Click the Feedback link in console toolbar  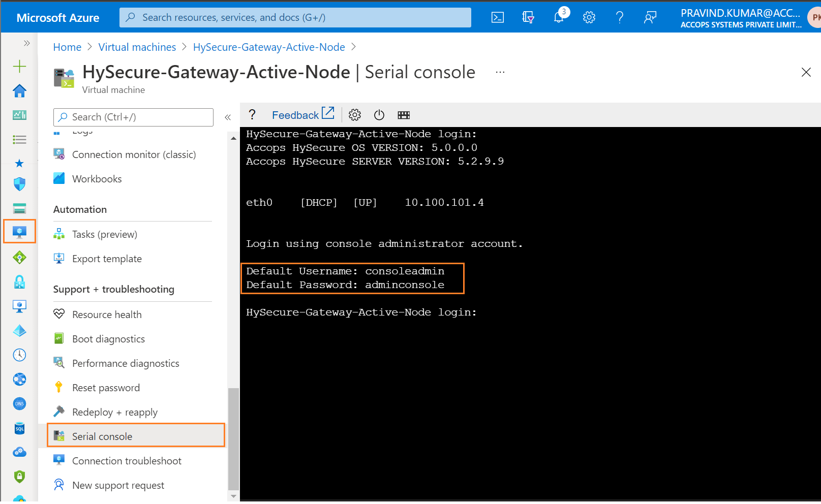(x=303, y=115)
